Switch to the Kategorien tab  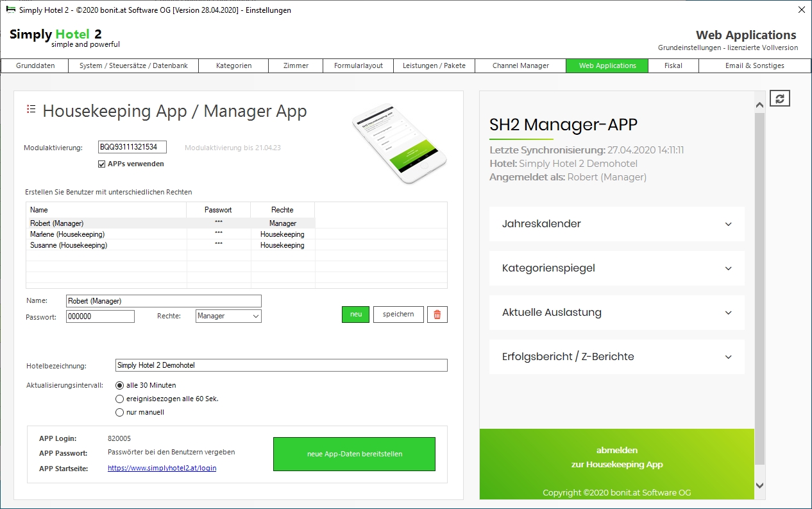tap(233, 65)
